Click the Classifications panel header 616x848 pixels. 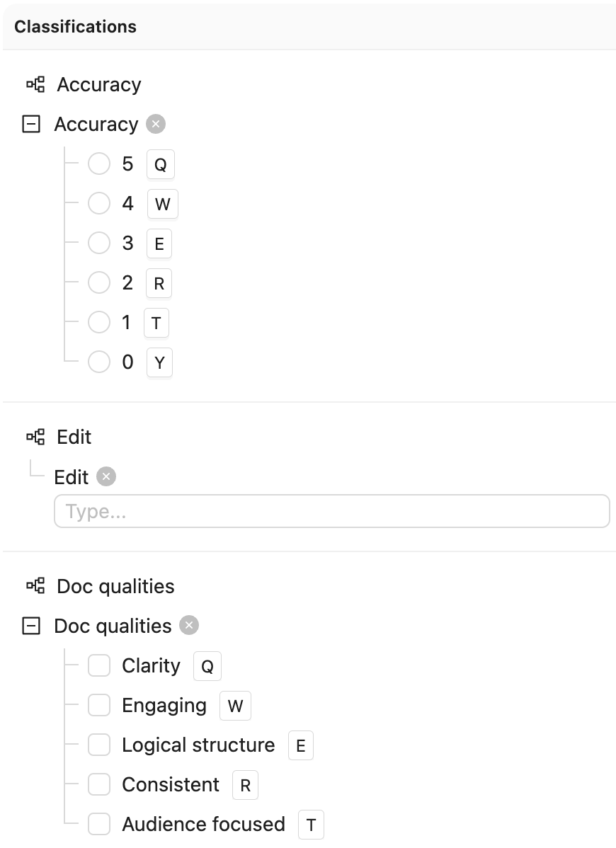coord(309,26)
